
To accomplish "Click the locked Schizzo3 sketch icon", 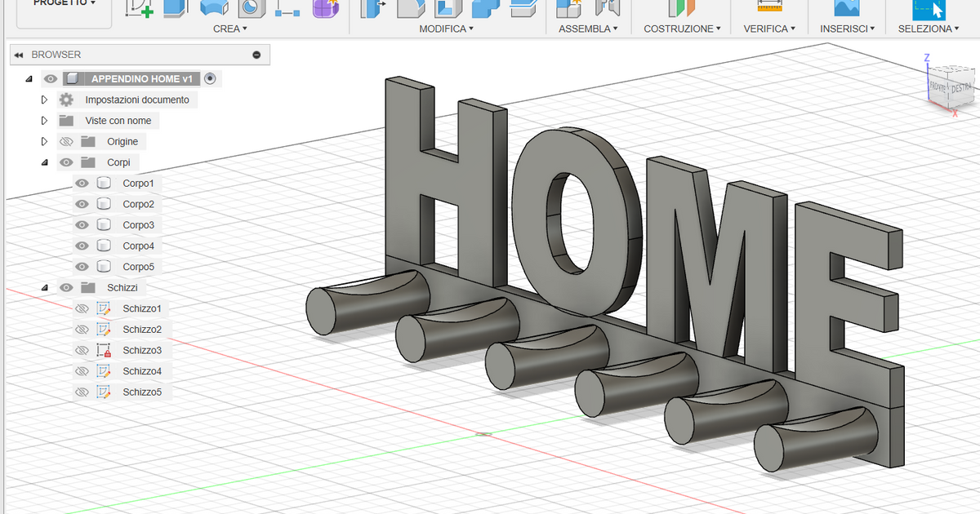I will coord(104,350).
